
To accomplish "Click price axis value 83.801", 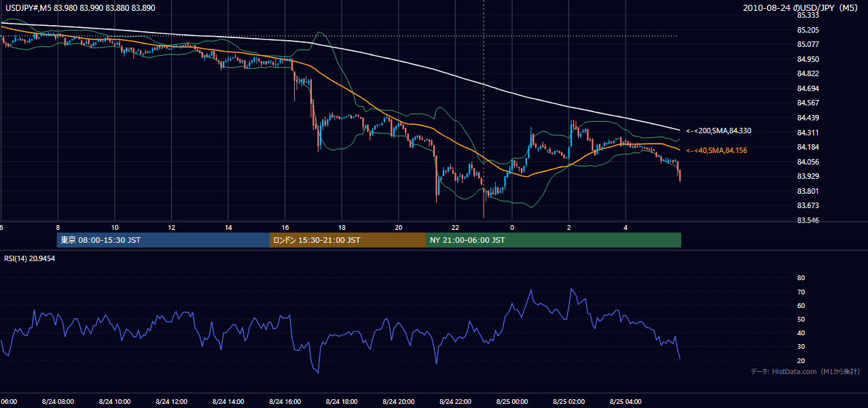I will (808, 191).
